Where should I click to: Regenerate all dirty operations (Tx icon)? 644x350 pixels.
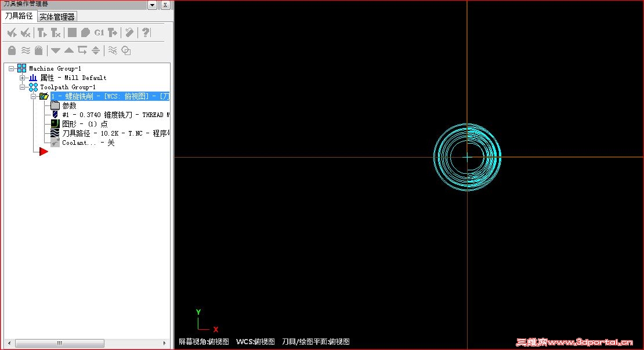click(x=56, y=32)
